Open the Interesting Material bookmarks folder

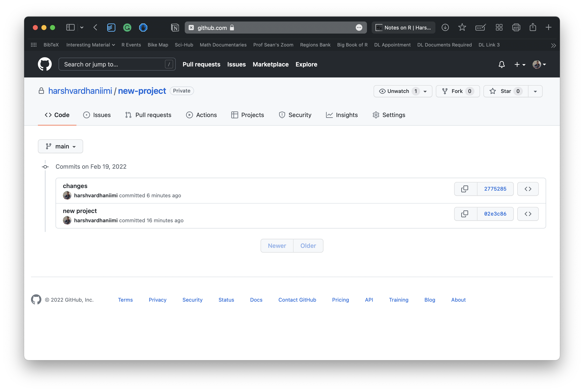pyautogui.click(x=90, y=45)
